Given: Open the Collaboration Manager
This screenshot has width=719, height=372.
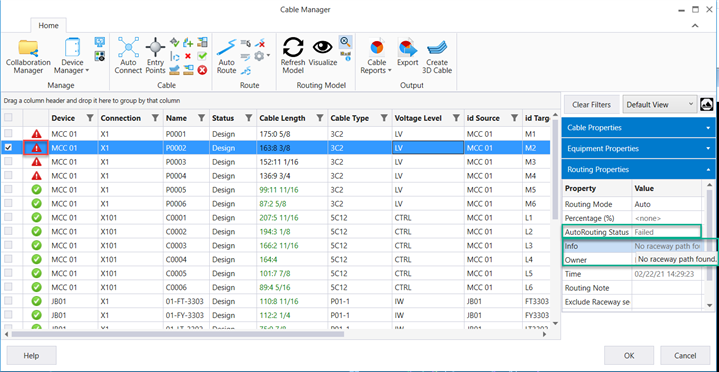Looking at the screenshot, I should (x=28, y=56).
